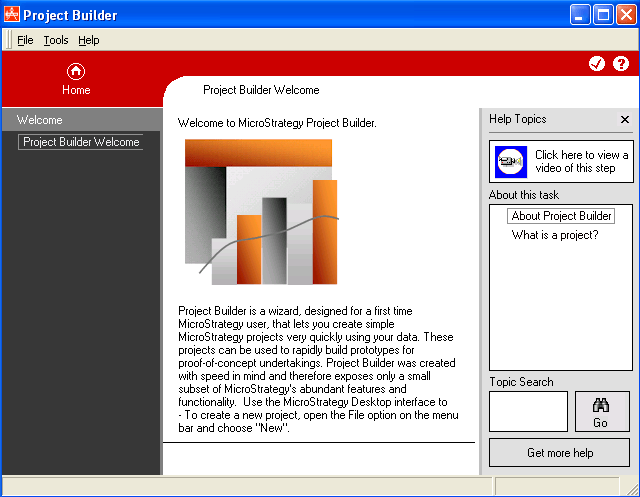Viewport: 640px width, 497px height.
Task: Open About Project Builder help topic
Action: pos(561,216)
